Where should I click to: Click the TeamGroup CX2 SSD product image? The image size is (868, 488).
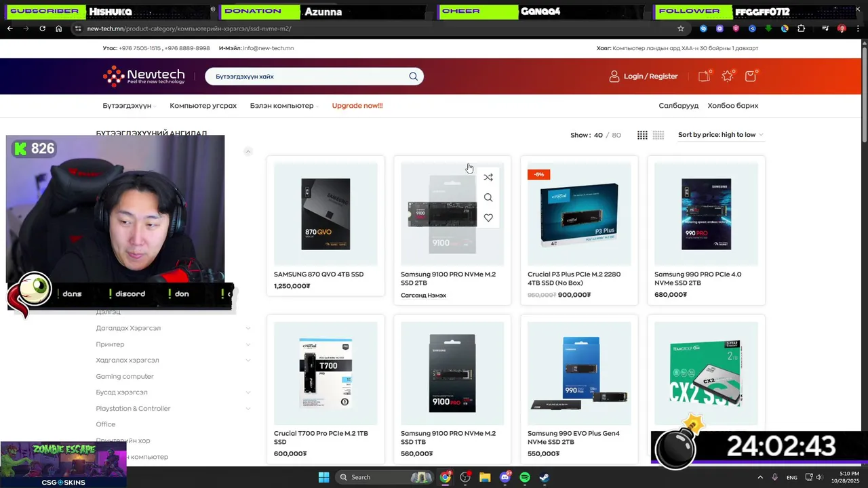point(706,373)
